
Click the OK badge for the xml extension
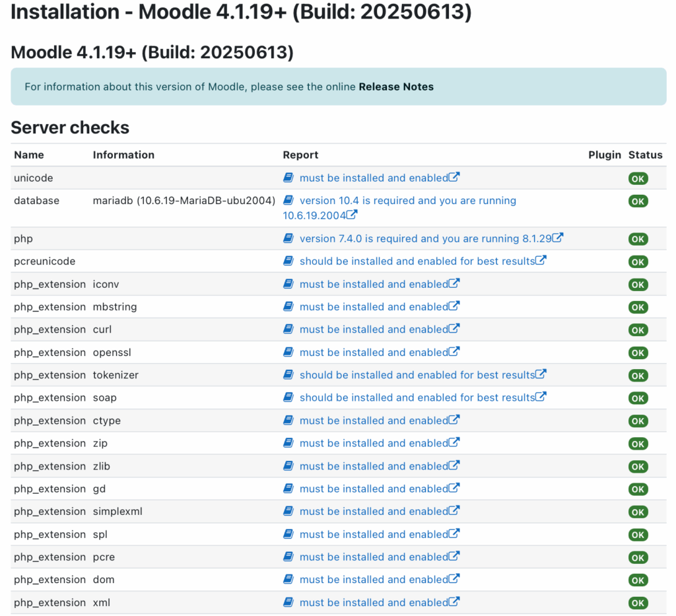click(x=638, y=603)
